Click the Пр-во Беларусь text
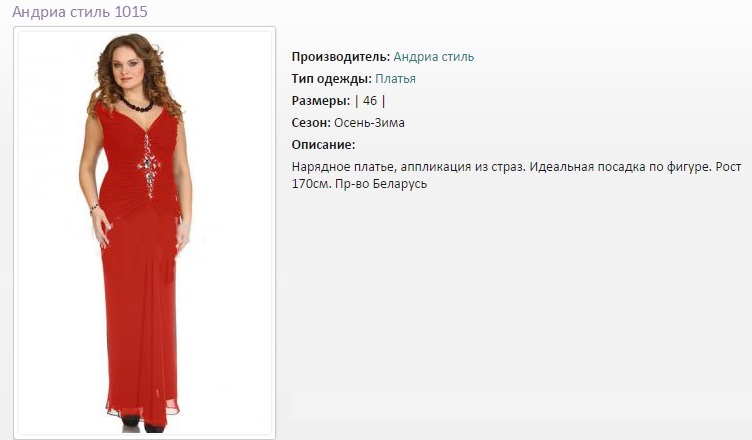The width and height of the screenshot is (752, 440). (x=381, y=184)
